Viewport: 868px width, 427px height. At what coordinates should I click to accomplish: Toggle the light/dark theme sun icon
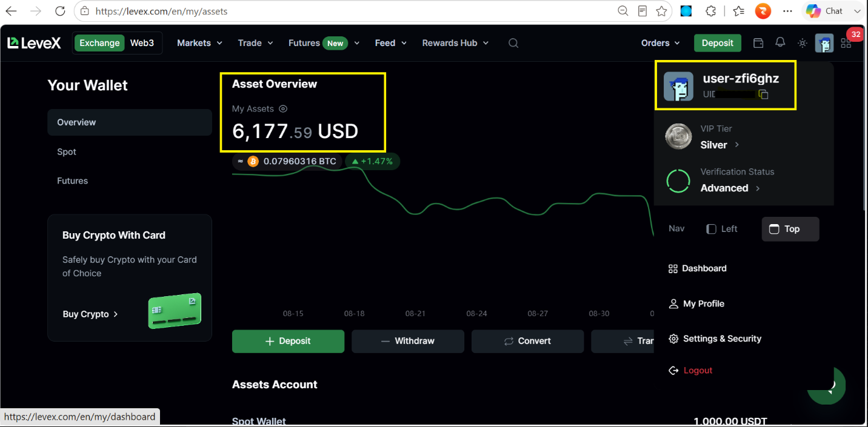803,43
